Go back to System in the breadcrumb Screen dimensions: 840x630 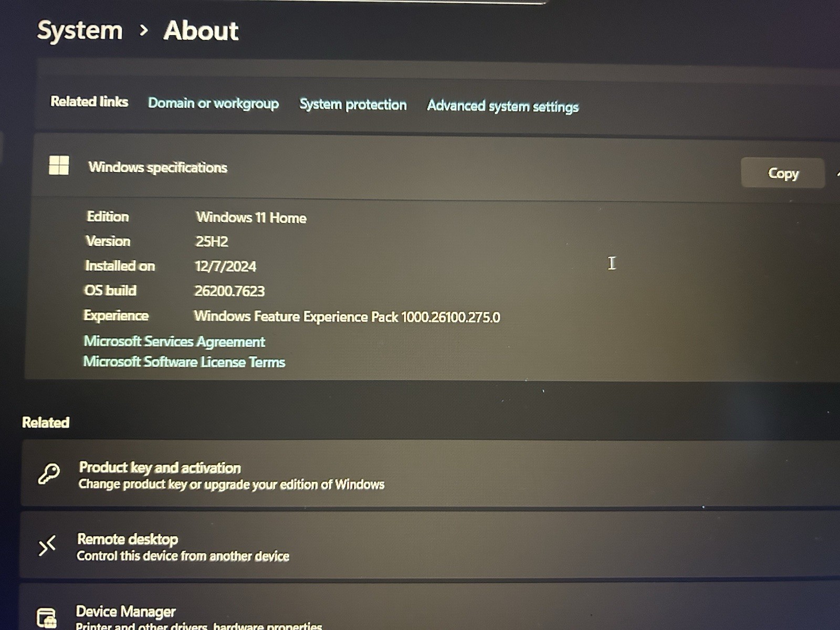tap(80, 30)
